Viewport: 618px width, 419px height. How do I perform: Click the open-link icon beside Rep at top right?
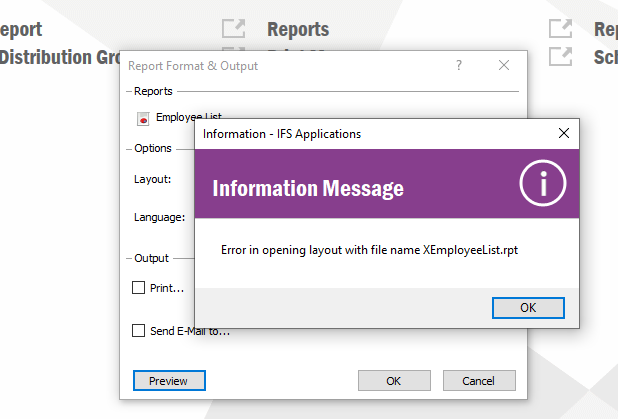pyautogui.click(x=560, y=29)
